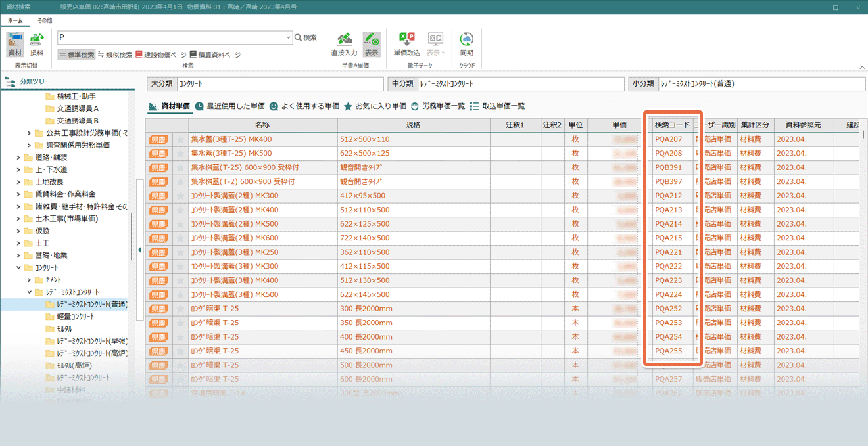Collapse the コンクリート tree folder
Screen dimensions: 868x446
pyautogui.click(x=18, y=268)
